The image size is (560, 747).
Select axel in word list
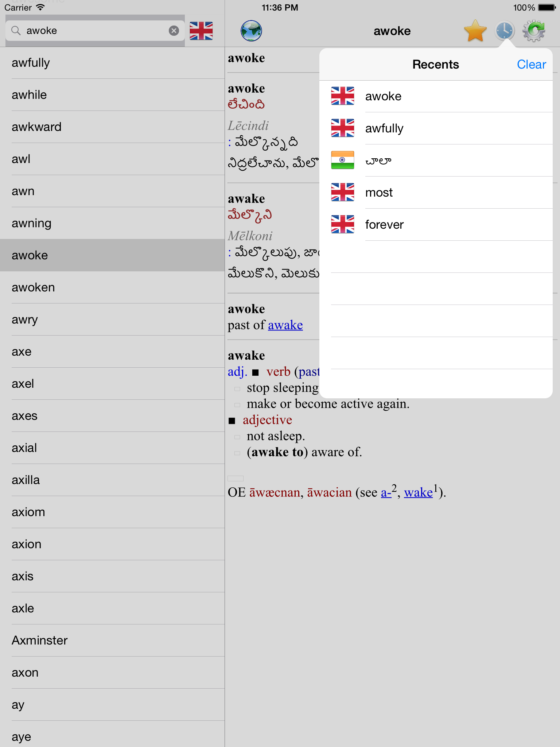pyautogui.click(x=112, y=384)
